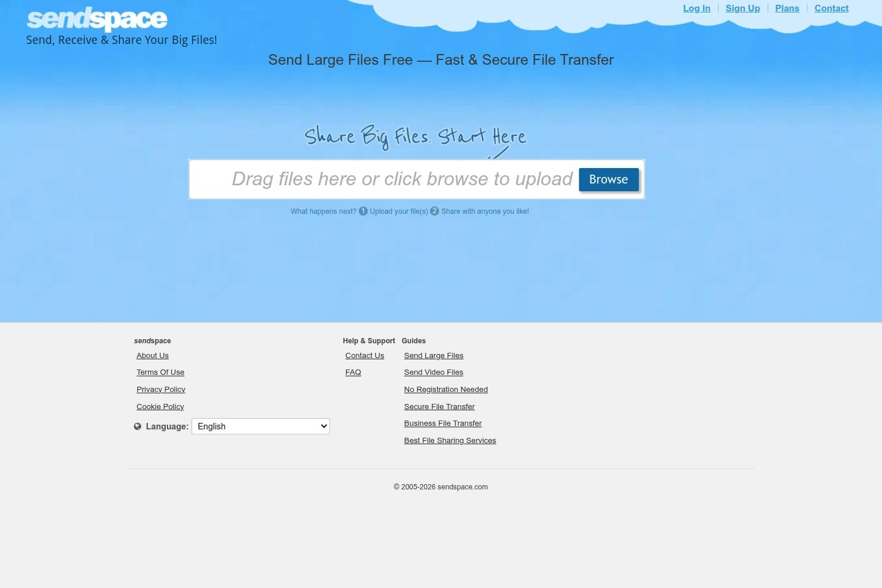Click the 'sendspace' footer column heading
Screen dimensions: 882x588
[x=153, y=341]
